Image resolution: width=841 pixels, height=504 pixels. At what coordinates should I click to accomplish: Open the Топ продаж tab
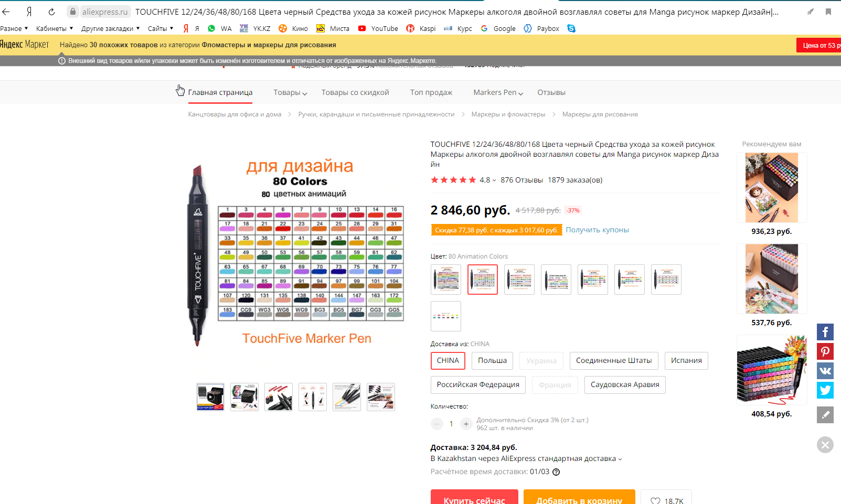[431, 92]
